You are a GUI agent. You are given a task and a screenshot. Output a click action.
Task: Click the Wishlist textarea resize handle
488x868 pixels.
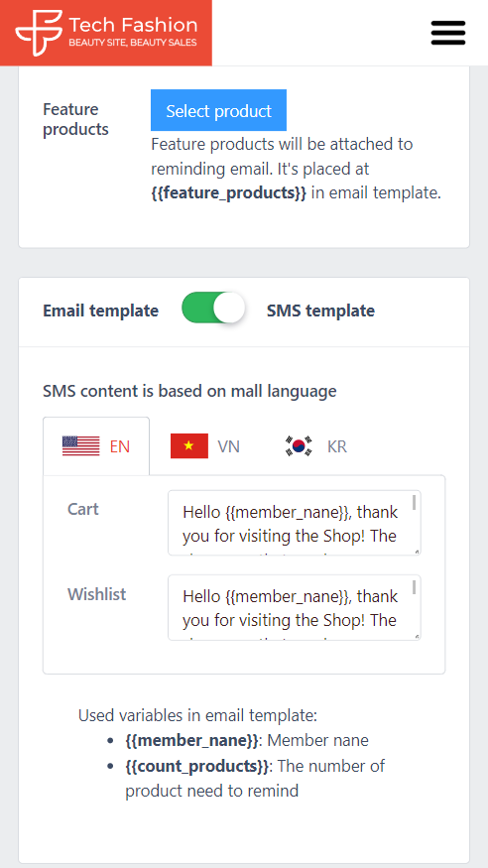[x=417, y=636]
